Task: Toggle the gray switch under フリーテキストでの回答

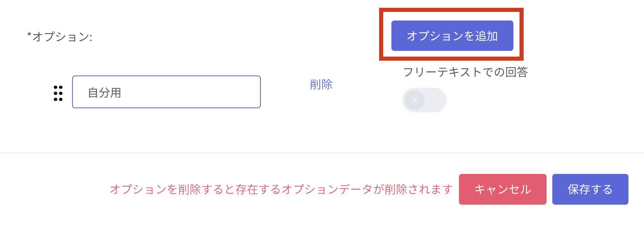Action: coord(424,100)
